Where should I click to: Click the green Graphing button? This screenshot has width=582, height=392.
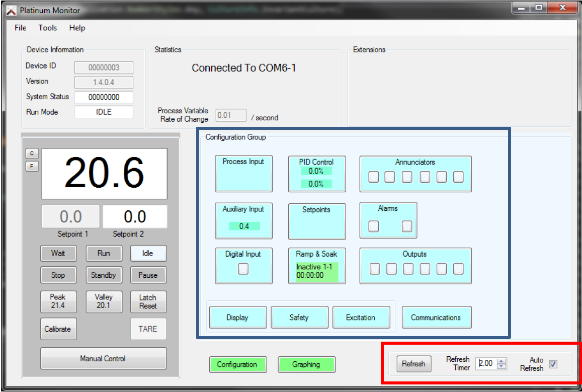(x=306, y=364)
